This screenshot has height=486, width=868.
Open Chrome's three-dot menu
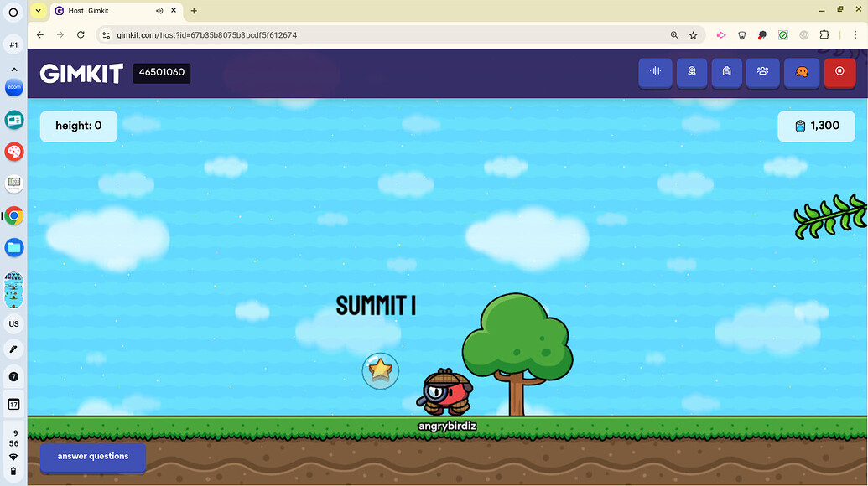(853, 35)
